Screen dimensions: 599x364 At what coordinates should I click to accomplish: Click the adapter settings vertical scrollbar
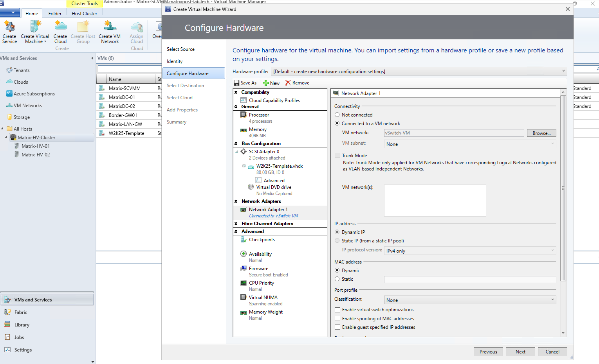click(x=563, y=188)
